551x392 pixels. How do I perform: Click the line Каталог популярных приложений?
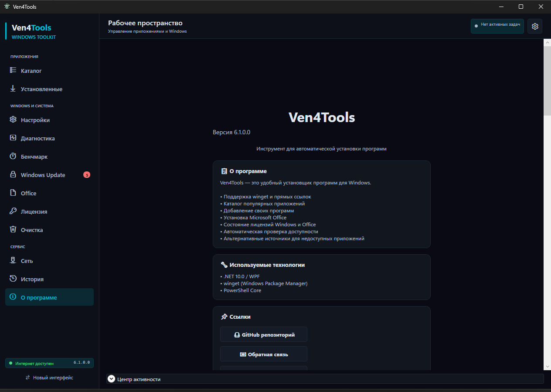point(262,204)
